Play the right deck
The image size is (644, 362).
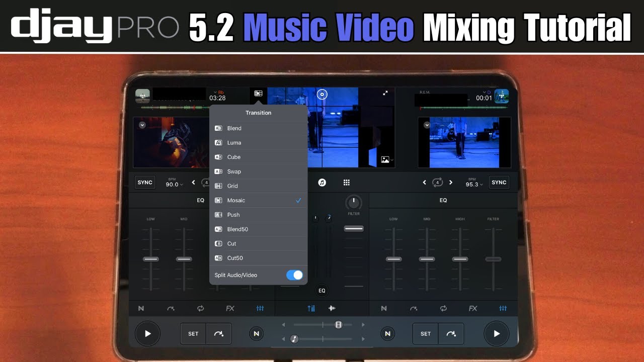tap(497, 333)
